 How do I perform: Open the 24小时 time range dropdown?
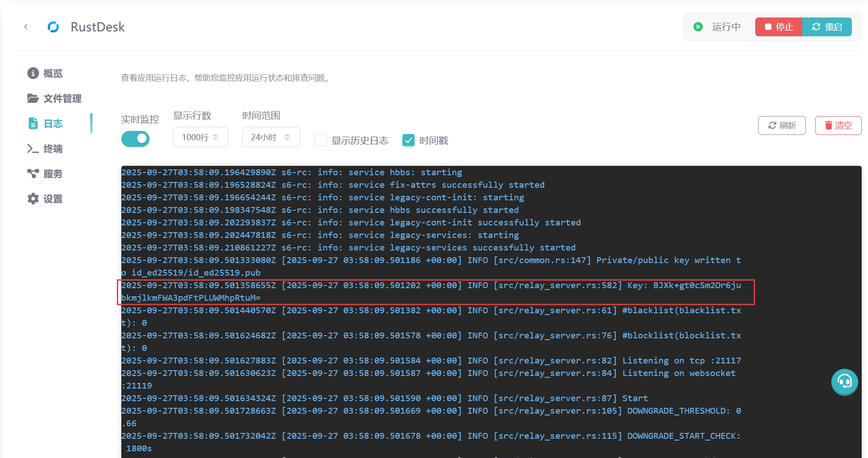(x=271, y=137)
